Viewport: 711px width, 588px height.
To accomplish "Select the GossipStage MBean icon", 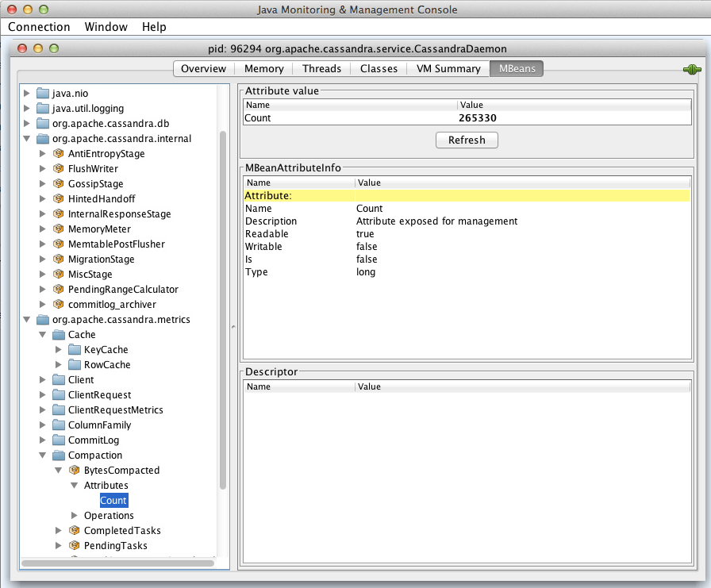I will point(58,183).
